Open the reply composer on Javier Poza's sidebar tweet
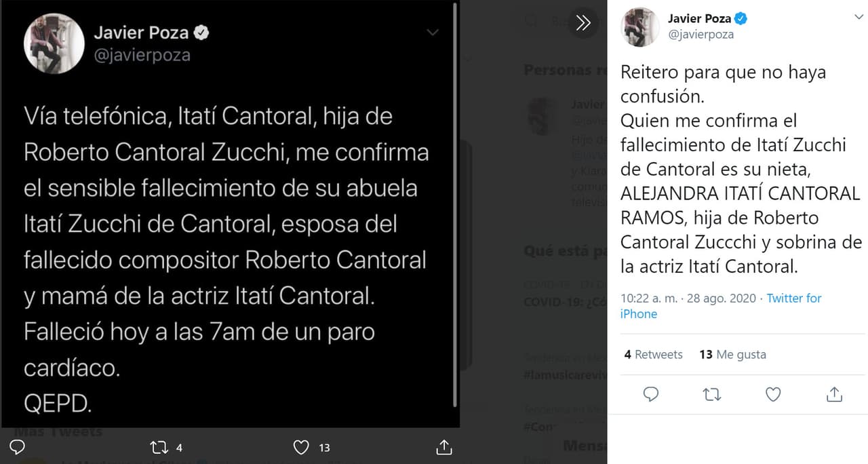This screenshot has width=868, height=464. (650, 393)
